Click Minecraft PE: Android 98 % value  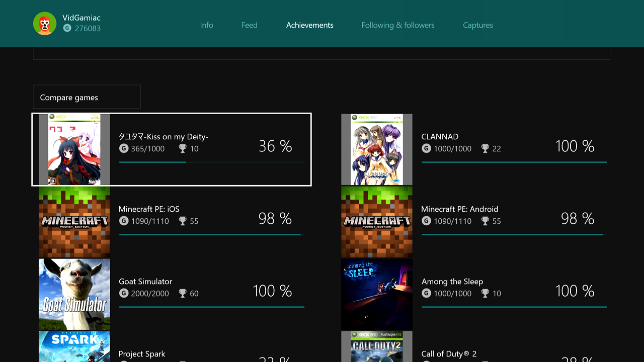pos(578,219)
